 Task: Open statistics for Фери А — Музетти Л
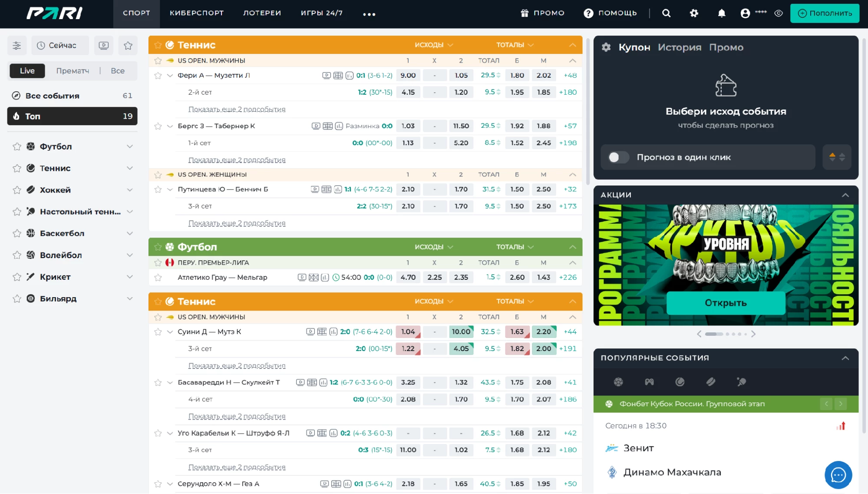[349, 76]
